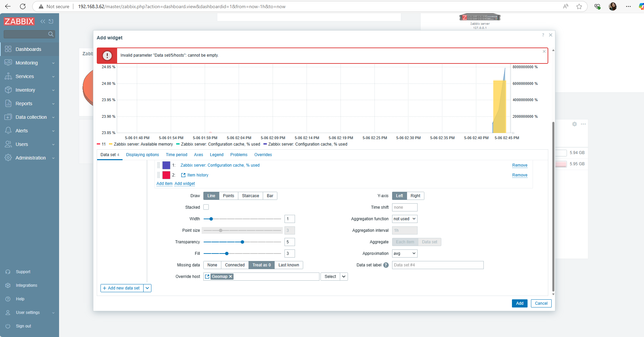Set Y-axis to Right
This screenshot has width=644, height=337.
[416, 196]
